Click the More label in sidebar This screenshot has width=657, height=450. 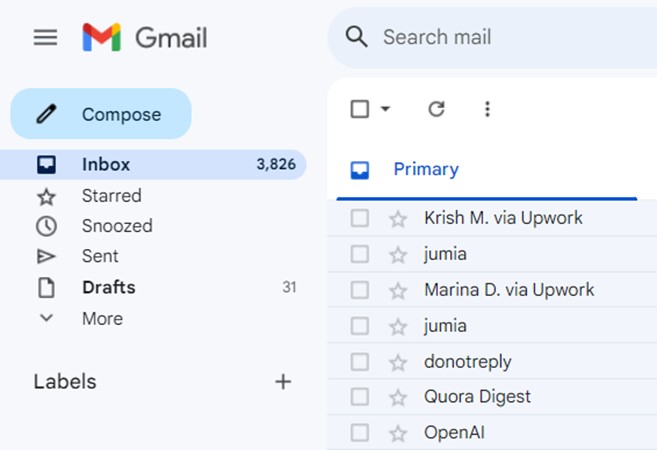click(103, 319)
